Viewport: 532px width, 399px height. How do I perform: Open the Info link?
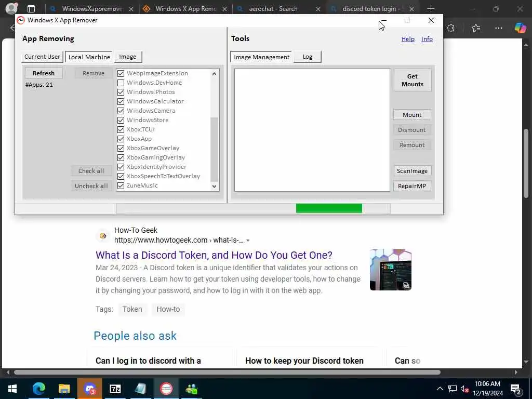(427, 39)
